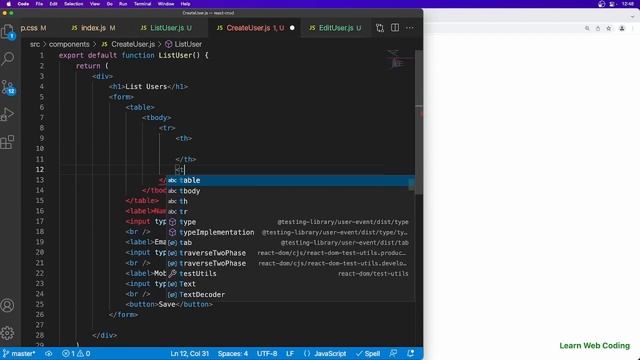This screenshot has width=640, height=360.
Task: Switch to the p.css tab
Action: pyautogui.click(x=33, y=28)
